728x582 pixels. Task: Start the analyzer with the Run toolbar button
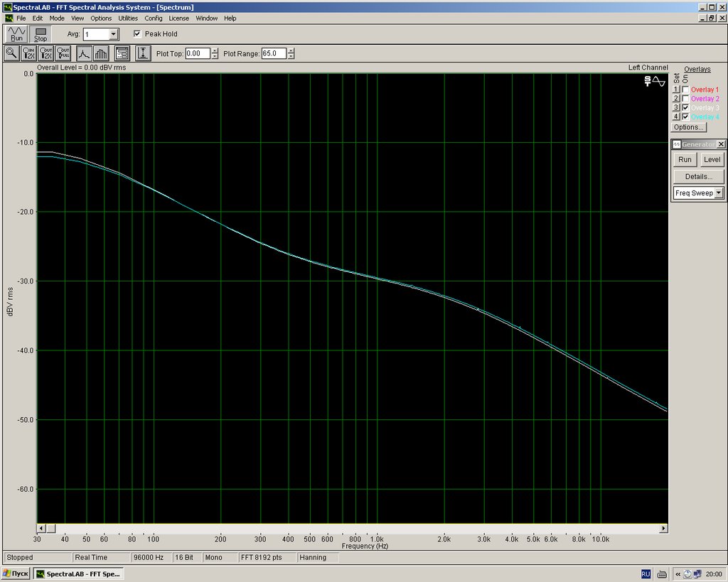coord(16,34)
